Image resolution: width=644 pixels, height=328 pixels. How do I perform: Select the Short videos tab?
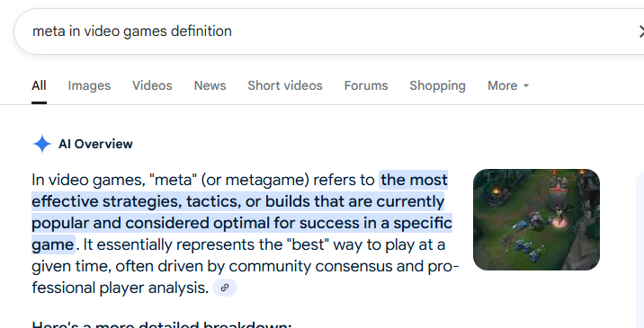click(x=285, y=85)
